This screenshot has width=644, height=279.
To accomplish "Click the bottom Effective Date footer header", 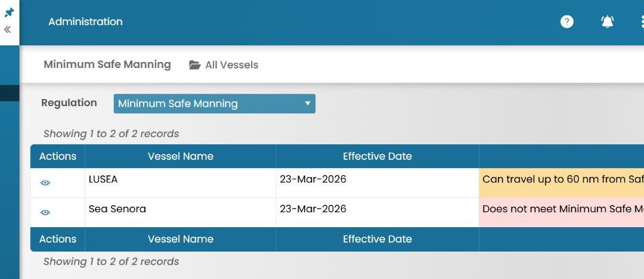I will point(377,239).
